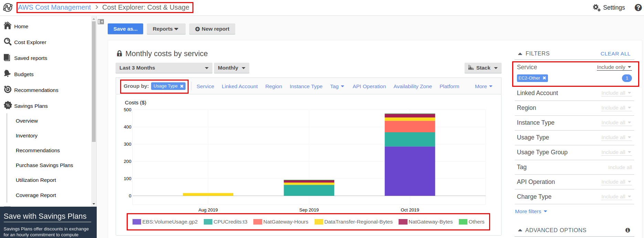The height and width of the screenshot is (238, 644).
Task: Toggle EBS:VolumeUsage.gp2 legend swatch
Action: [x=137, y=222]
